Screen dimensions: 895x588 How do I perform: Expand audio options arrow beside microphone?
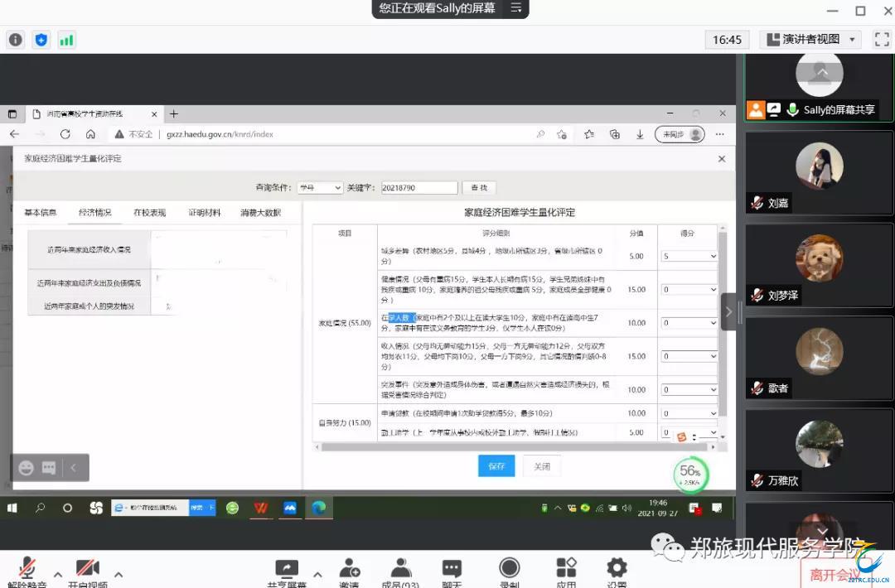pyautogui.click(x=58, y=574)
